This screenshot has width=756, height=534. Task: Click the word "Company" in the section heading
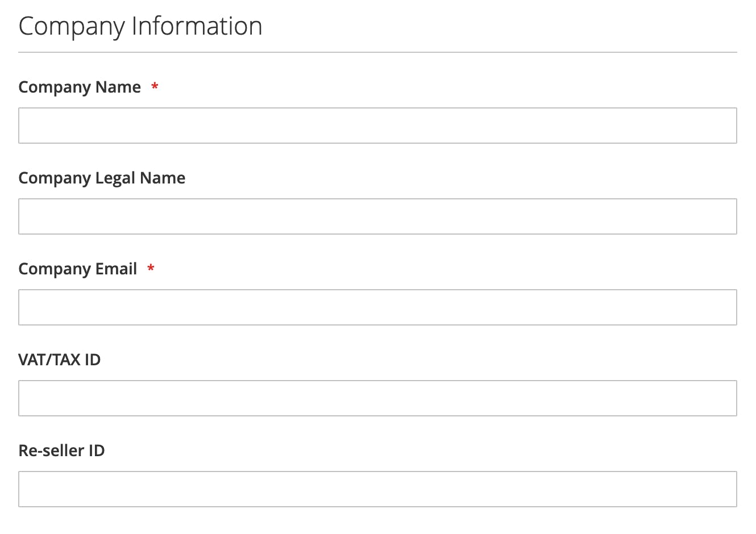(x=72, y=27)
